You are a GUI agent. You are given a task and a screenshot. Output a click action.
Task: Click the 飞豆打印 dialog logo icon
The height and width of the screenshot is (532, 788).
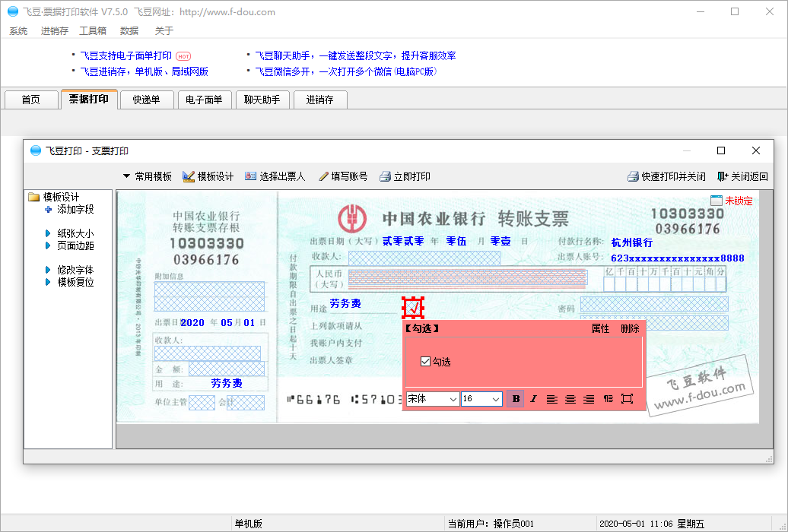click(35, 150)
